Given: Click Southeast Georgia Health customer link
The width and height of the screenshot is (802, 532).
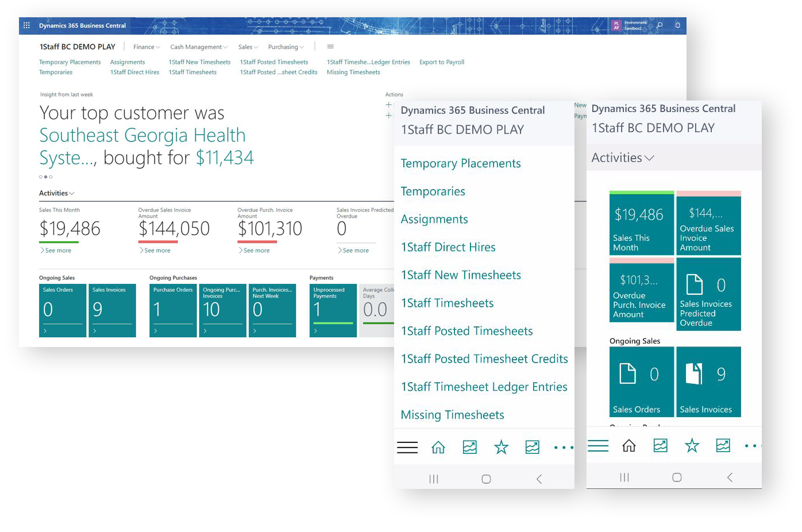Looking at the screenshot, I should [142, 146].
